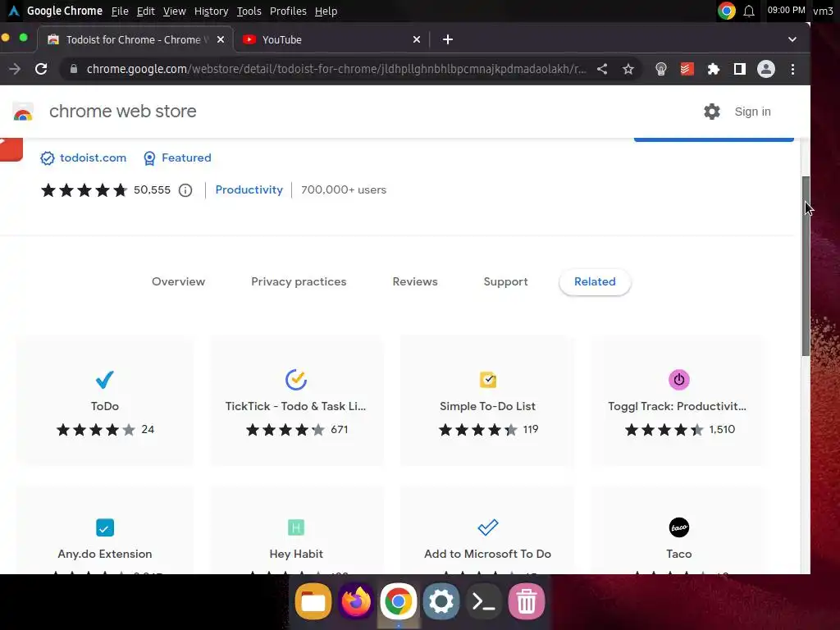Open the Simple To-Do List icon
840x630 pixels.
click(x=488, y=380)
